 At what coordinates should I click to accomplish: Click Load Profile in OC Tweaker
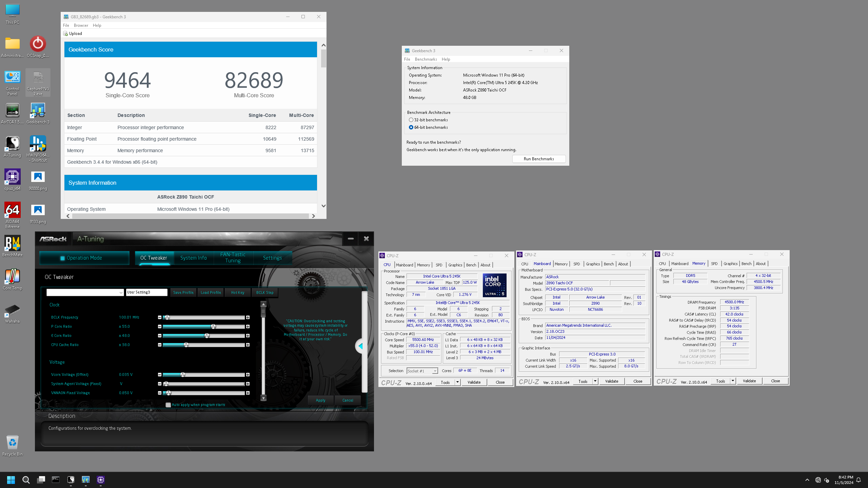211,292
